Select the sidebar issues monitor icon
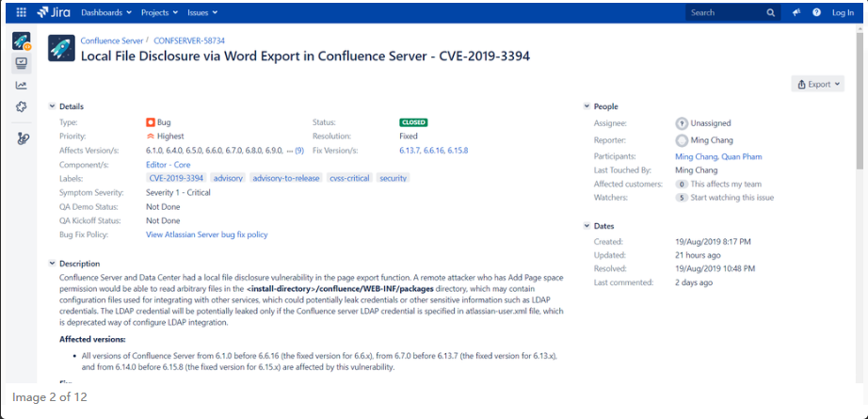 tap(22, 63)
